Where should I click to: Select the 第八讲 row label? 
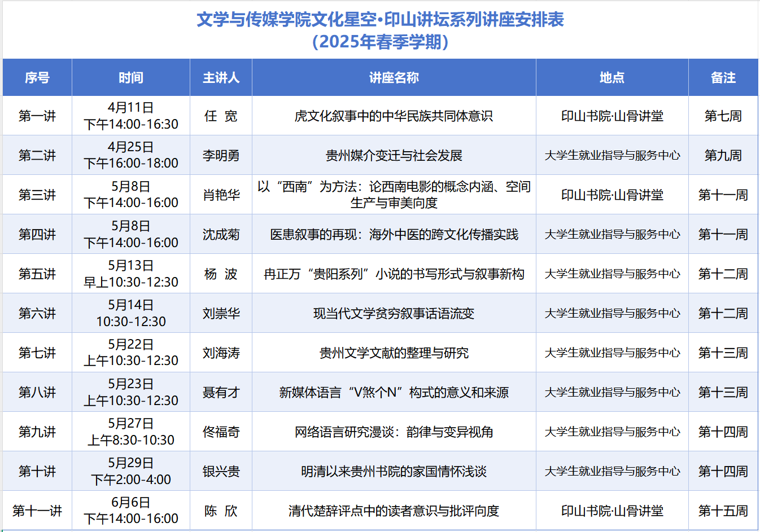pyautogui.click(x=37, y=393)
